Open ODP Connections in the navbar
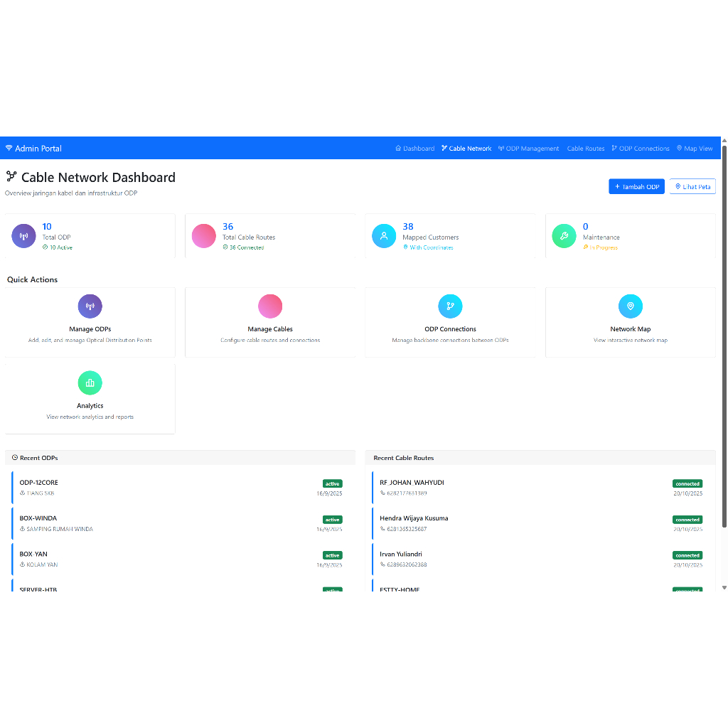Screen dimensions: 728x728 pos(640,149)
